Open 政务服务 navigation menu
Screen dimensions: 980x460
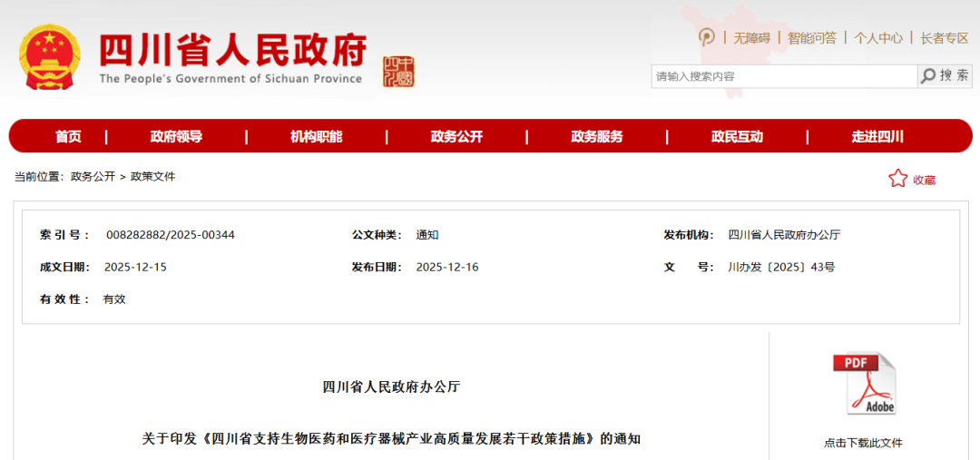[x=596, y=137]
